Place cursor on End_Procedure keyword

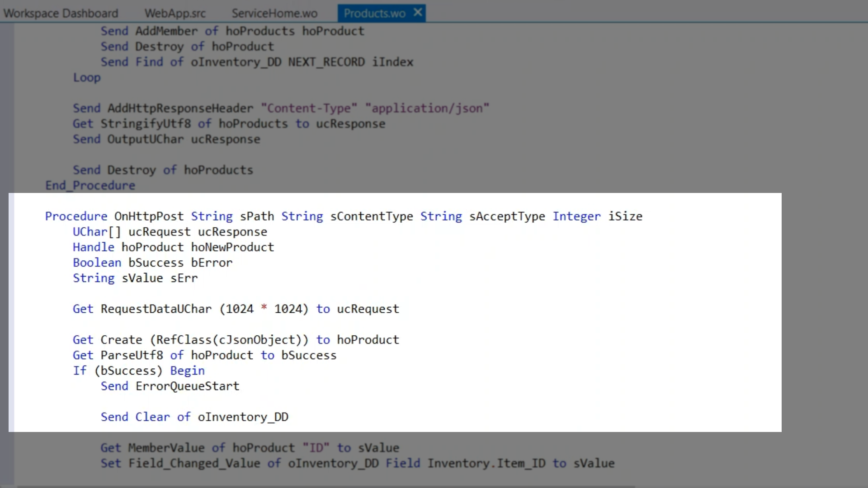coord(90,186)
